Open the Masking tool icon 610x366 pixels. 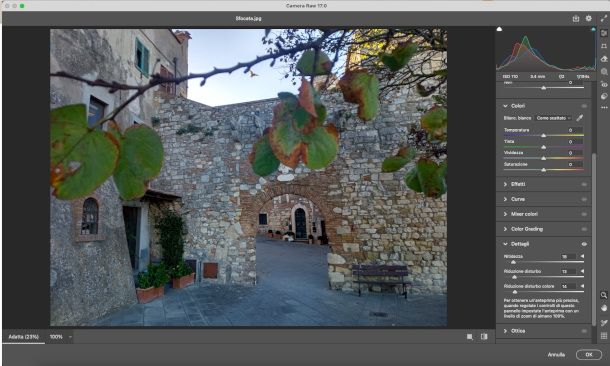(x=604, y=72)
